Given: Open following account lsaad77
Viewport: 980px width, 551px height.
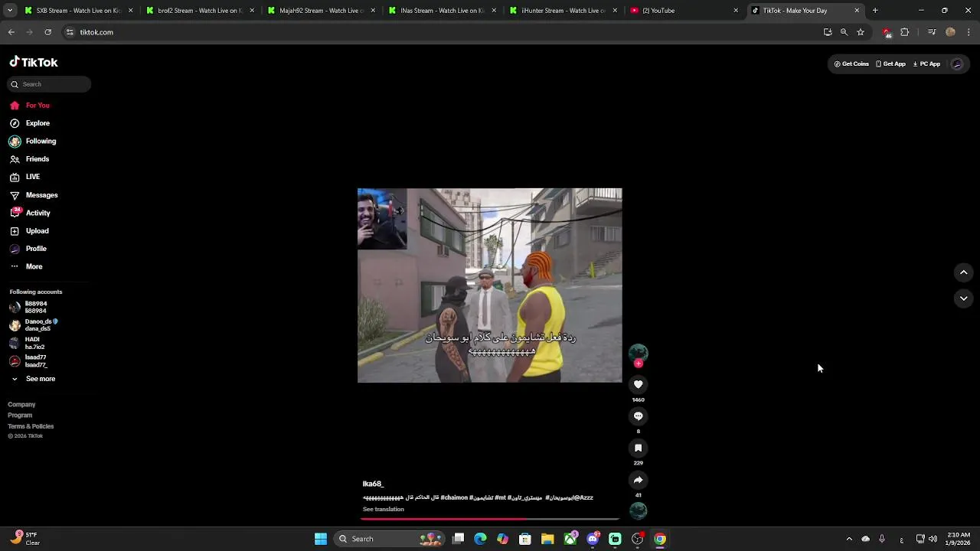Looking at the screenshot, I should tap(28, 361).
